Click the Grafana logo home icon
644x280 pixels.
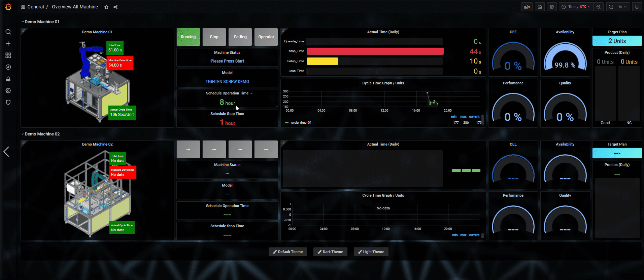[x=8, y=7]
